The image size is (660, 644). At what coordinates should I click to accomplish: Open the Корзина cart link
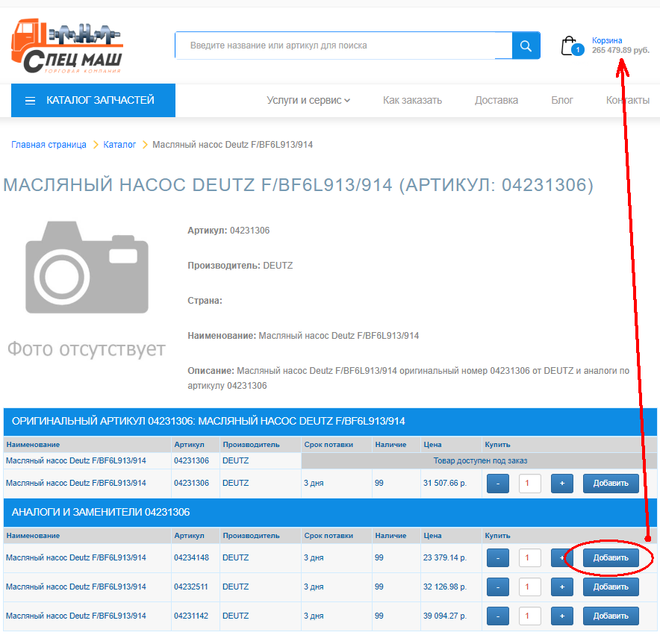tap(606, 40)
